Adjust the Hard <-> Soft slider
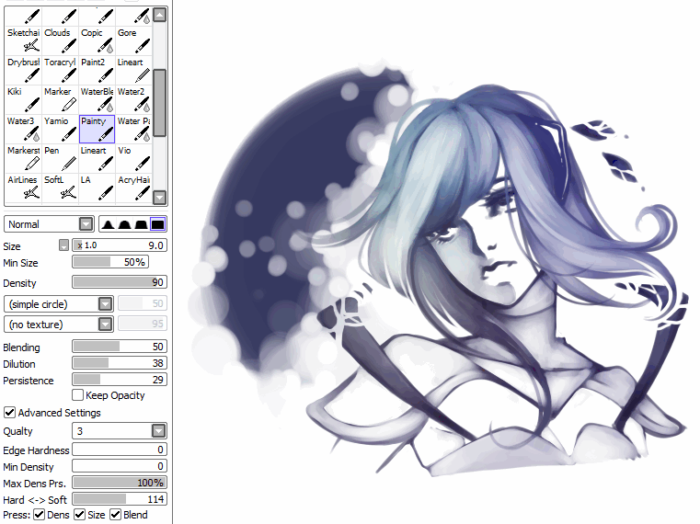Viewport: 700px width, 524px height. tap(119, 499)
